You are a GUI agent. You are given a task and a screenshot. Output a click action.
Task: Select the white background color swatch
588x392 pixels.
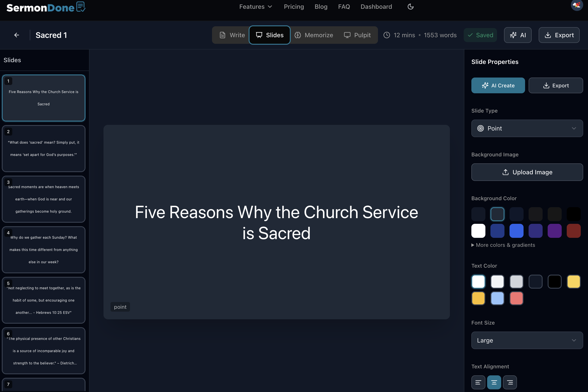click(x=478, y=231)
